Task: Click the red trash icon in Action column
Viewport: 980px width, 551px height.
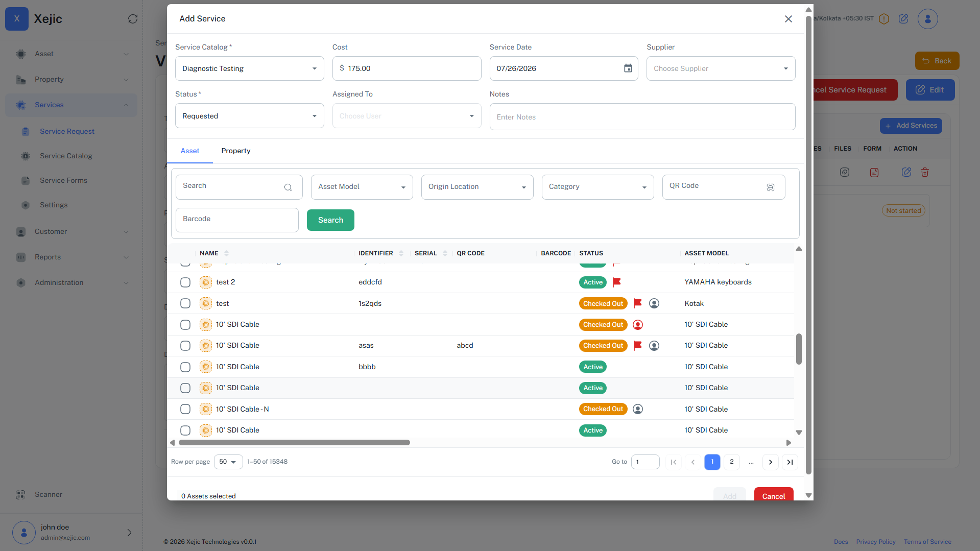Action: click(x=925, y=172)
